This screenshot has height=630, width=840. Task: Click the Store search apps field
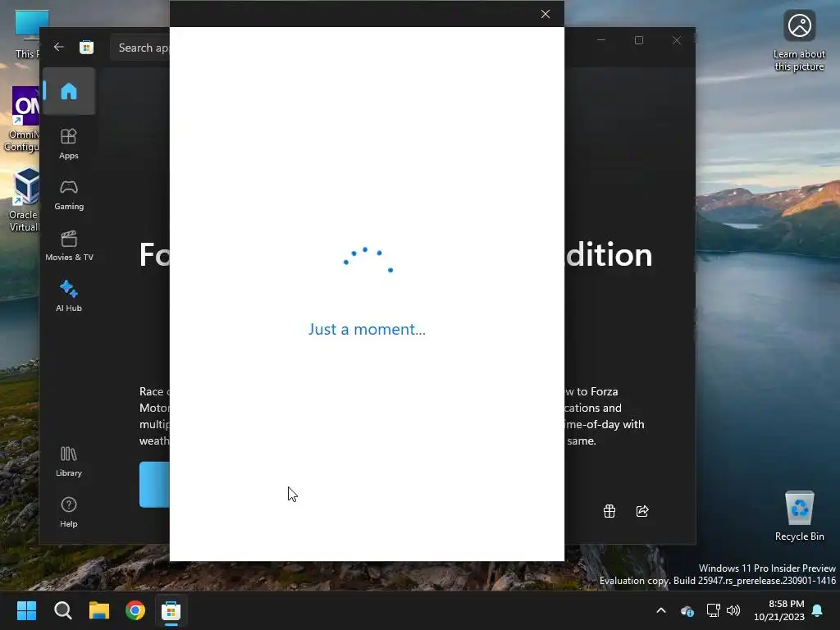[140, 48]
